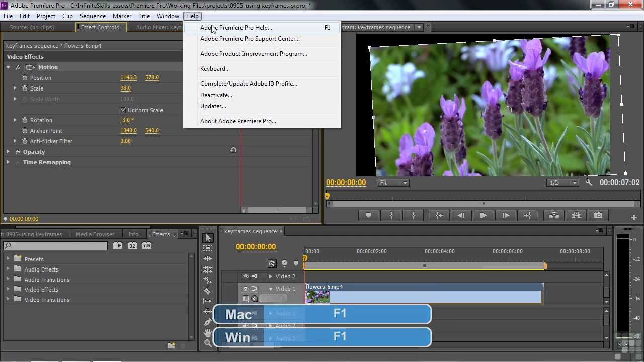Select the Hand tool

point(208,333)
